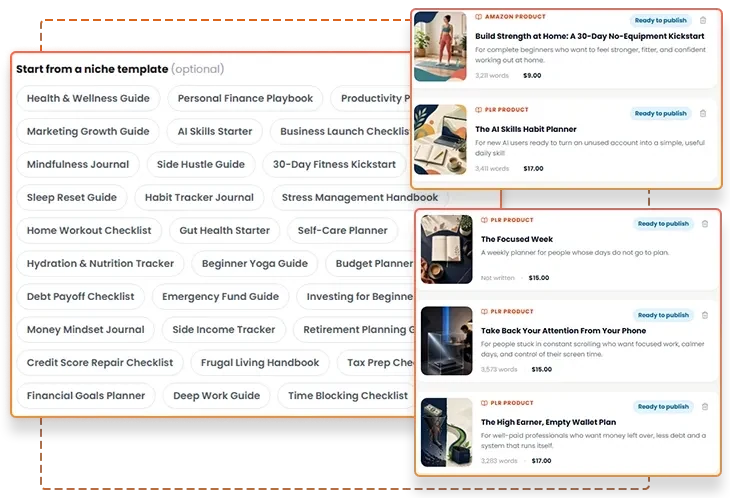This screenshot has width=730, height=498.
Task: Click the 3,283 words count text
Action: pyautogui.click(x=499, y=461)
